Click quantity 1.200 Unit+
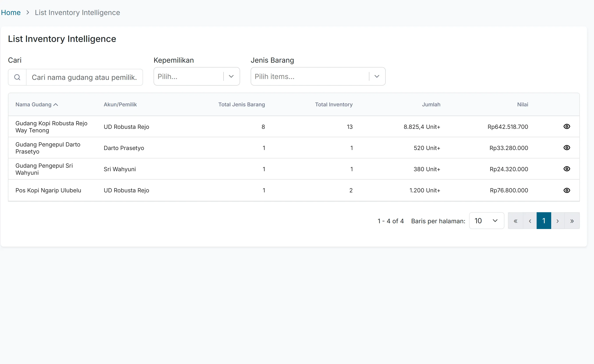This screenshot has height=364, width=594. pos(425,190)
